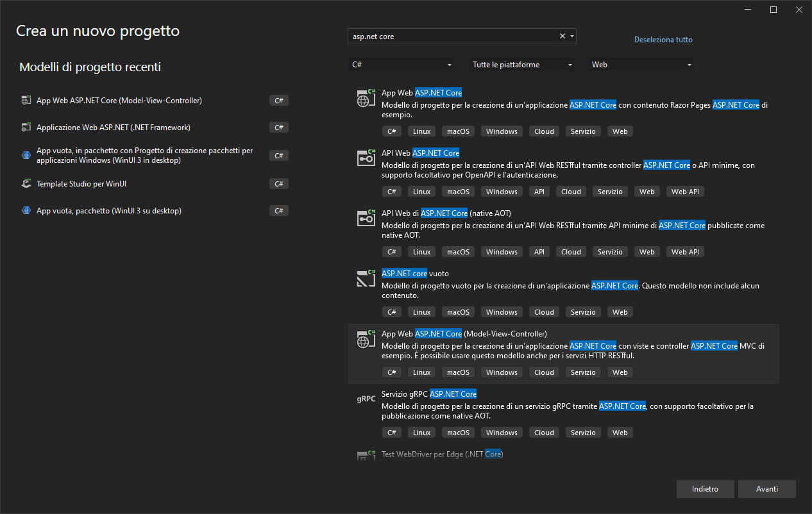
Task: Click the API Web native AOT template icon
Action: click(366, 218)
